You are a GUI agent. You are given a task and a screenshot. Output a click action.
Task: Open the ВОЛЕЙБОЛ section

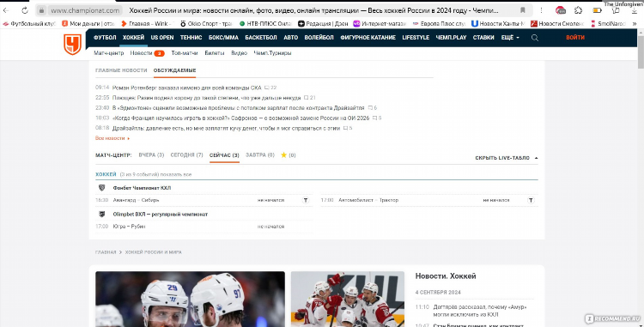pyautogui.click(x=319, y=38)
